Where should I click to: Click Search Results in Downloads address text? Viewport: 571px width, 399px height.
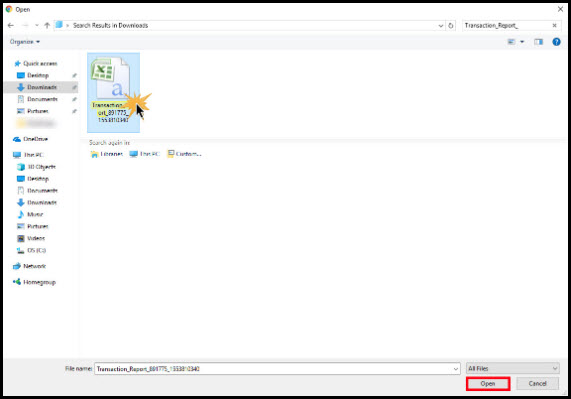[110, 25]
